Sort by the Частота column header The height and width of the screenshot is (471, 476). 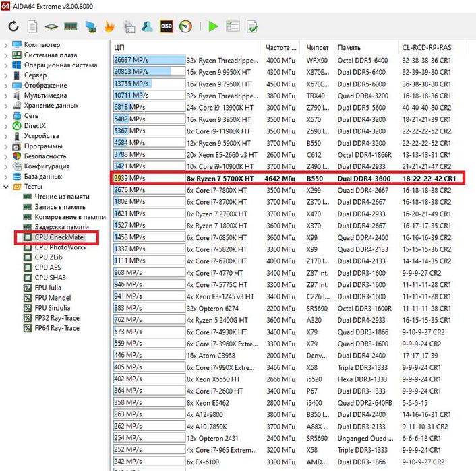tap(280, 48)
